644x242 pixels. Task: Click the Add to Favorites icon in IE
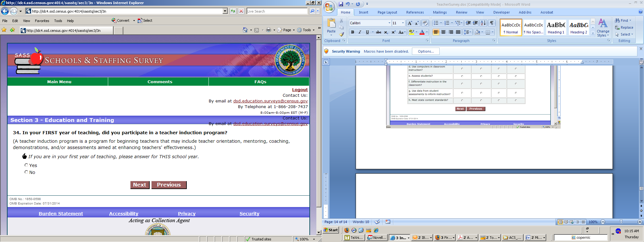[x=12, y=30]
